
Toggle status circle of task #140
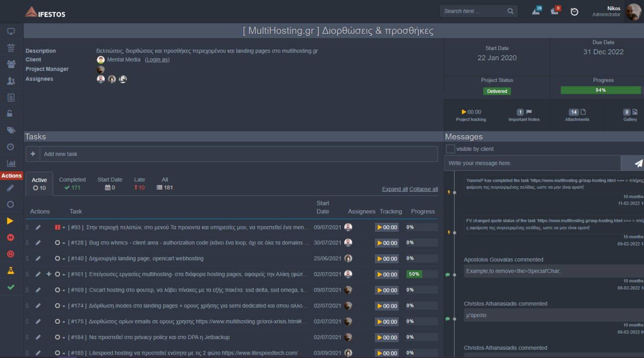click(x=57, y=259)
